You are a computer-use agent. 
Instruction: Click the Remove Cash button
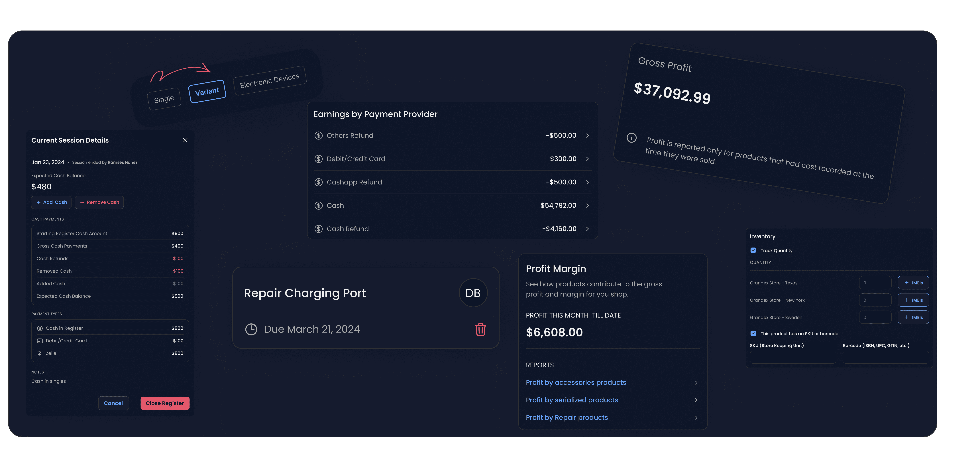(x=99, y=202)
